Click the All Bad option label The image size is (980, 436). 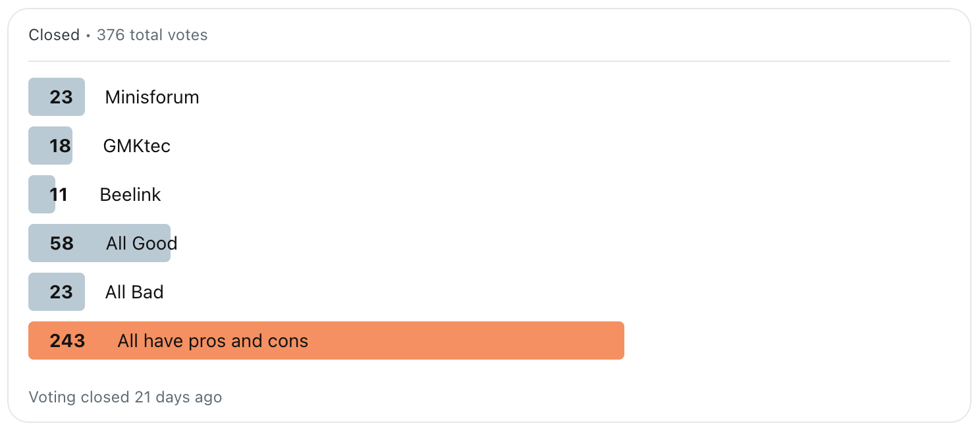(x=134, y=292)
